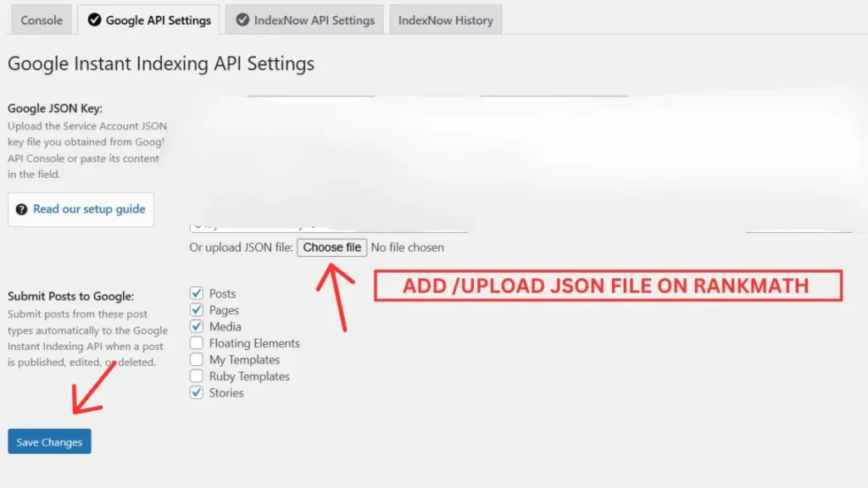Viewport: 868px width, 488px height.
Task: Click the question mark help icon
Action: click(x=21, y=209)
